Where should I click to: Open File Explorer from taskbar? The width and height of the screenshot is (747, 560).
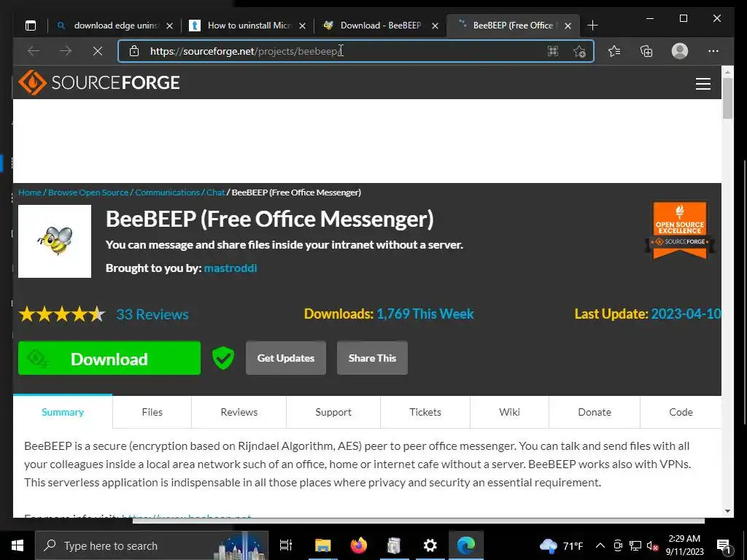tap(322, 545)
